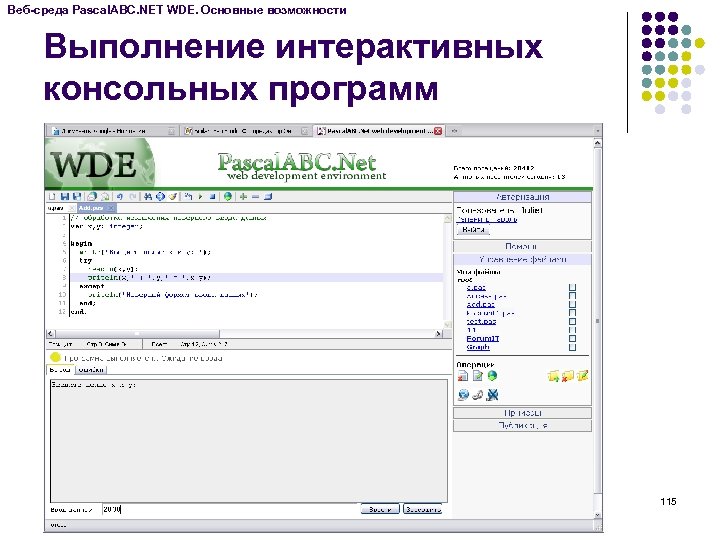Click the broom format-code icon
The image size is (720, 540).
pos(173,197)
